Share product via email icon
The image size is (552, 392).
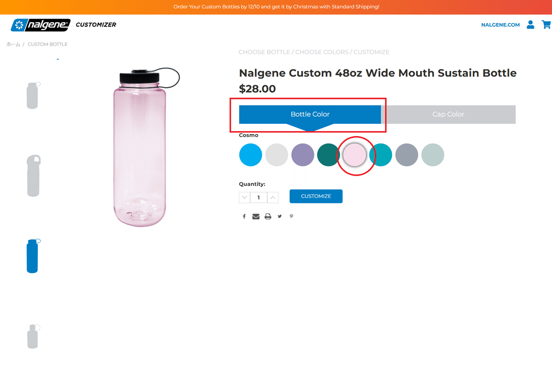[x=256, y=216]
